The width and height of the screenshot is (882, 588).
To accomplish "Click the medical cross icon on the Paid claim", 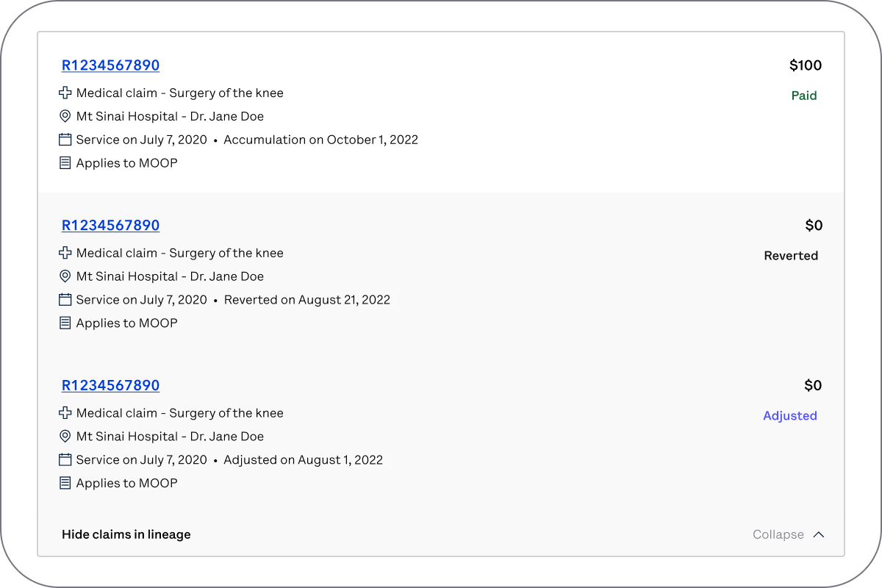I will click(65, 93).
